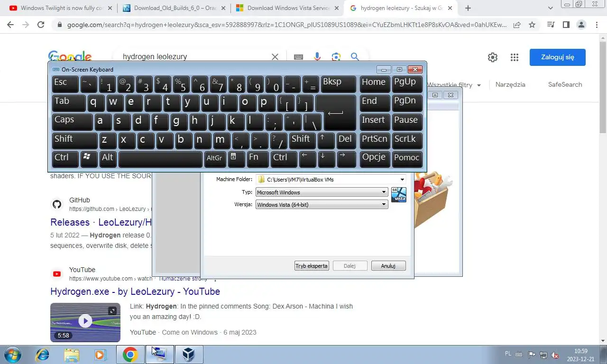Toggle left Ctrl key on On-Screen Keyboard
Image resolution: width=607 pixels, height=364 pixels.
pos(65,159)
